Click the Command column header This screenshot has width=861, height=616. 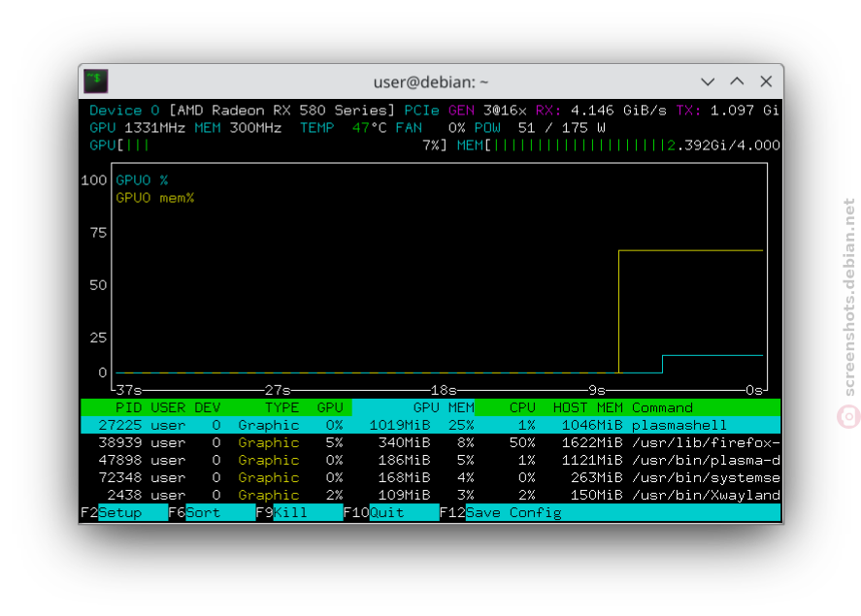click(x=662, y=407)
